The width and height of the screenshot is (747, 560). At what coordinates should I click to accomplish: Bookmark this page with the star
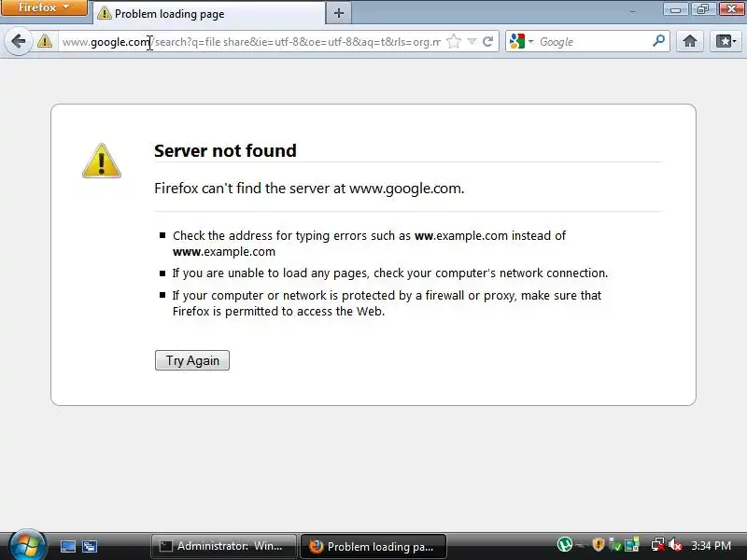pos(454,41)
